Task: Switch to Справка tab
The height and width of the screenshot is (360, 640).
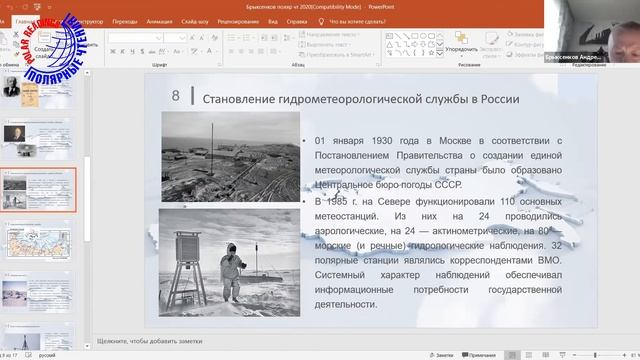Action: click(x=297, y=22)
